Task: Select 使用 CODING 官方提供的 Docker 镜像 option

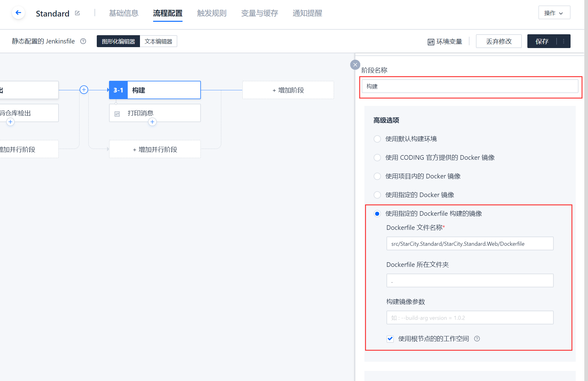Action: (x=377, y=158)
